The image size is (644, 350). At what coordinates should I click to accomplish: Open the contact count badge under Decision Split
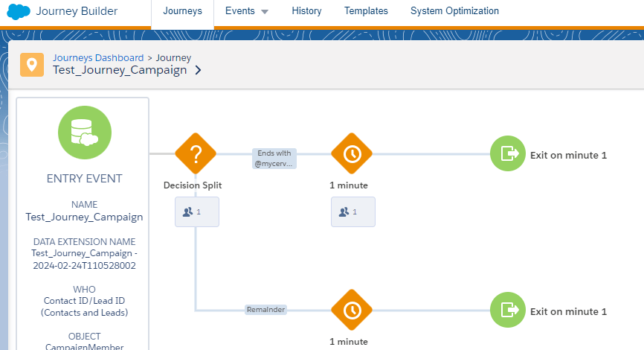click(196, 211)
